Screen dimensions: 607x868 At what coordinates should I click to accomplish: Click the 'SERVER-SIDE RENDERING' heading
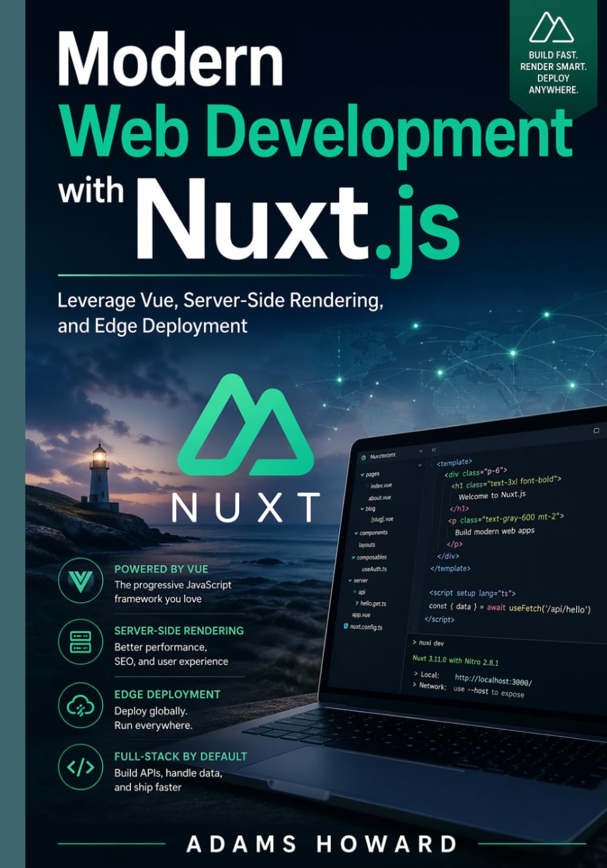tap(179, 631)
